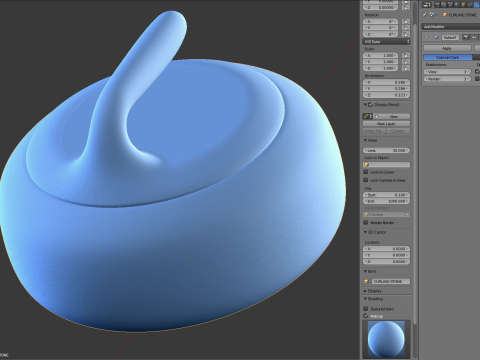Click the Clip Start value field
Image resolution: width=480 pixels, height=360 pixels.
tap(386, 195)
